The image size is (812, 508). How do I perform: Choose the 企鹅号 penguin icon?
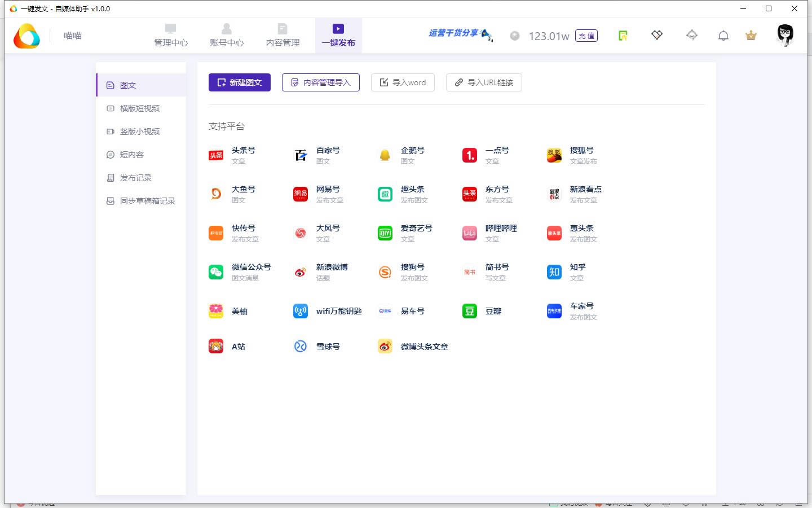coord(385,155)
